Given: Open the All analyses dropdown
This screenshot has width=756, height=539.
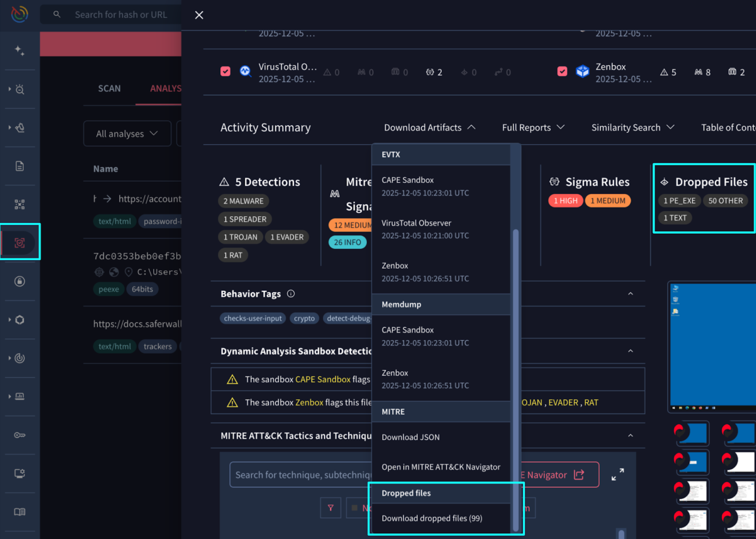Looking at the screenshot, I should click(127, 134).
